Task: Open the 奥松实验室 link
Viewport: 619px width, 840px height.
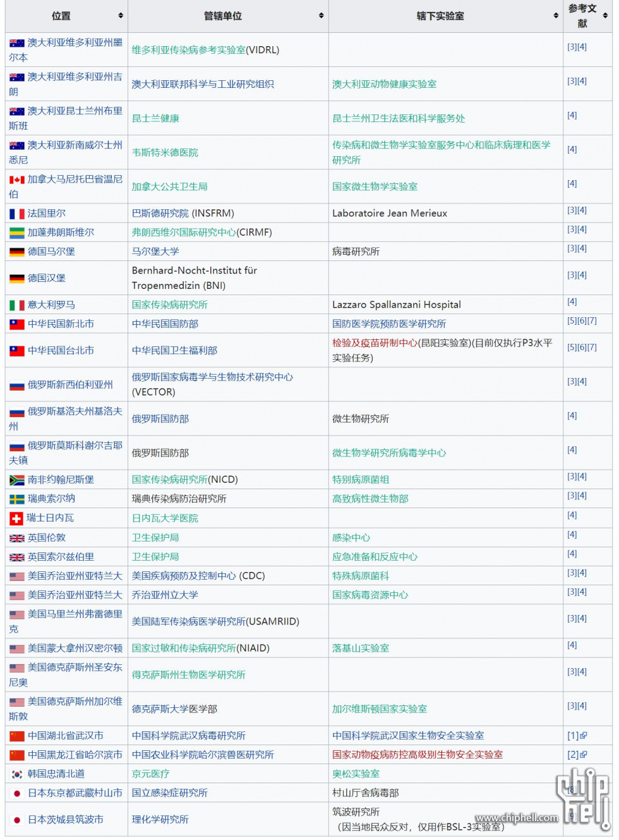Action: tap(356, 774)
